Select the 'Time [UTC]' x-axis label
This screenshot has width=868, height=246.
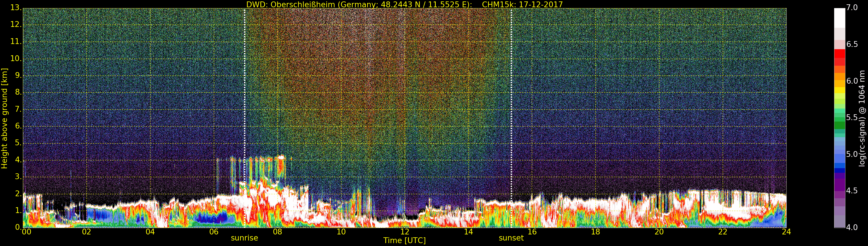[404, 241]
